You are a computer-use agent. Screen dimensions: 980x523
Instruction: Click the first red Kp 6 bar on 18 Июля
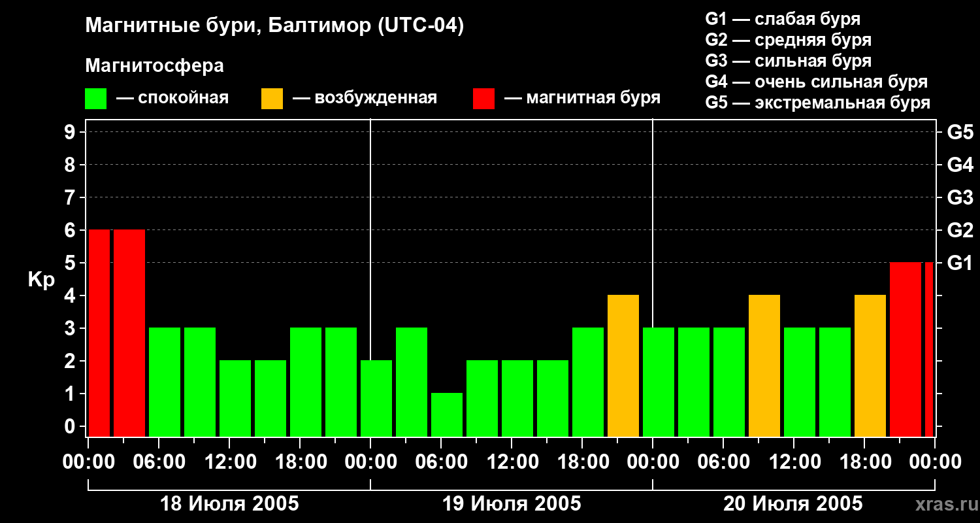(x=99, y=333)
